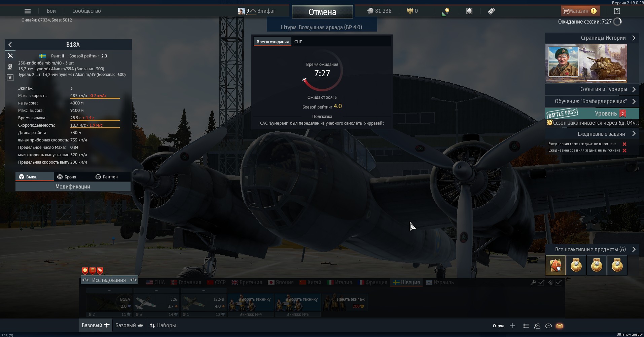Select the Выкл. view mode
This screenshot has width=644, height=337.
pyautogui.click(x=34, y=177)
